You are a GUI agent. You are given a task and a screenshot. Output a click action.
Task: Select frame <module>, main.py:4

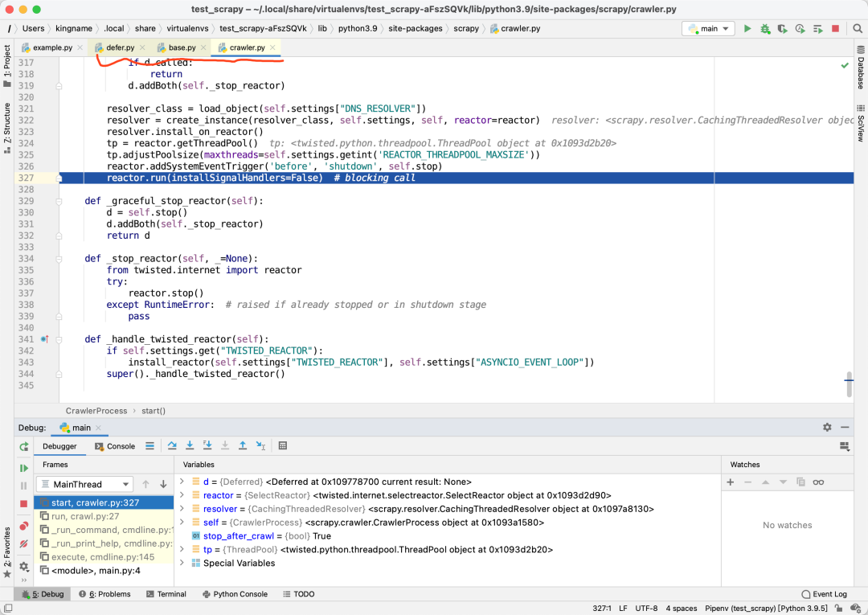point(104,571)
